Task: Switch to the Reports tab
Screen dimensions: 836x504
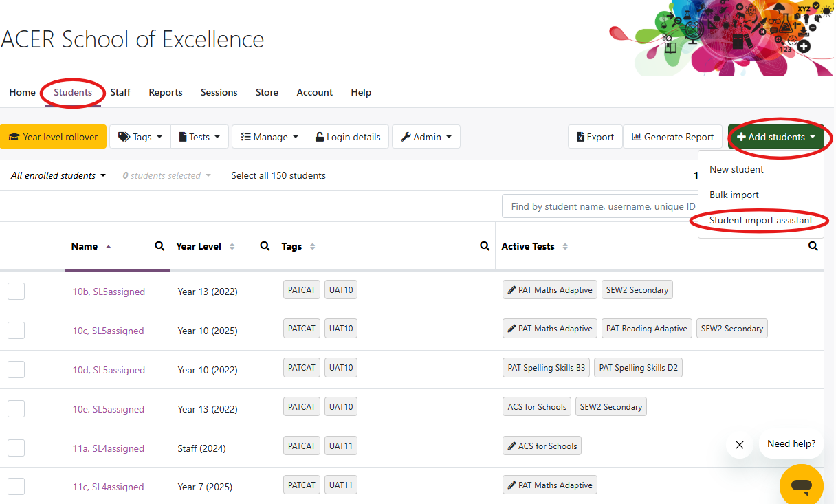Action: point(166,92)
